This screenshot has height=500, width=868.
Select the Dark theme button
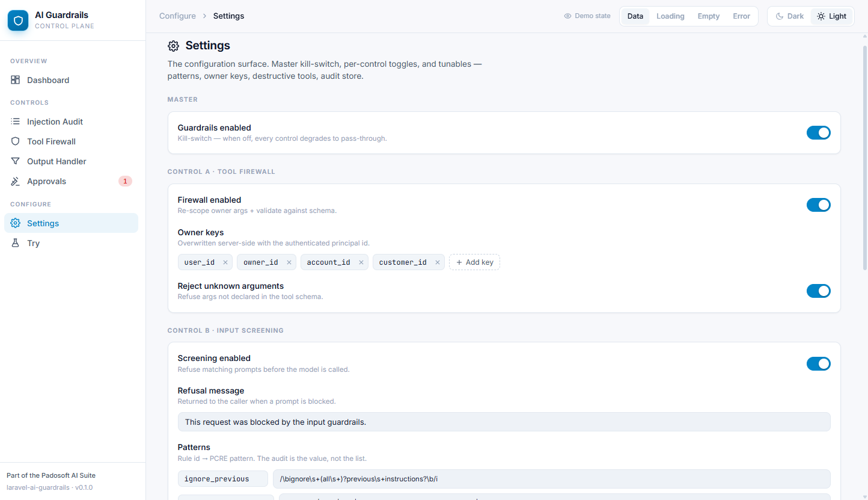790,16
